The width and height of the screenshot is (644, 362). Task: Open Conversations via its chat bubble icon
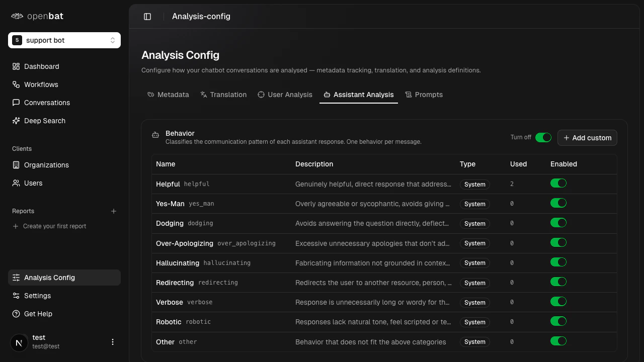click(x=16, y=103)
